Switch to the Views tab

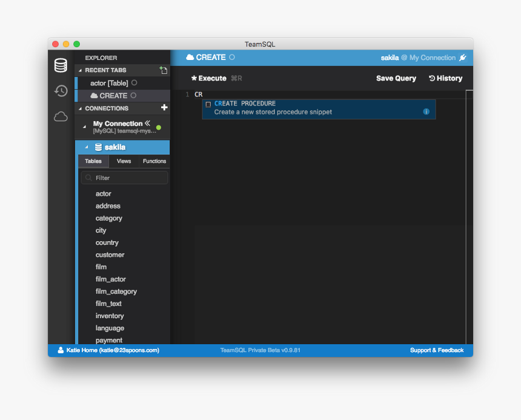tap(124, 161)
